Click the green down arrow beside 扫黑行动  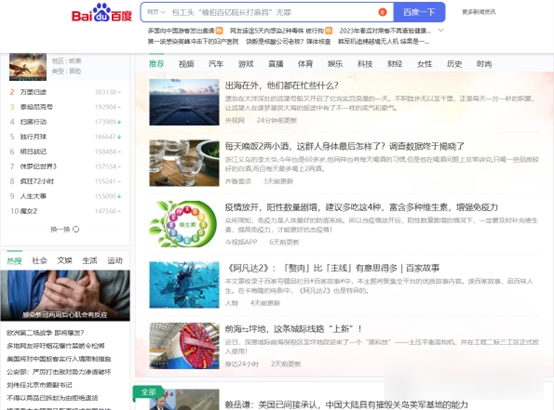click(119, 122)
